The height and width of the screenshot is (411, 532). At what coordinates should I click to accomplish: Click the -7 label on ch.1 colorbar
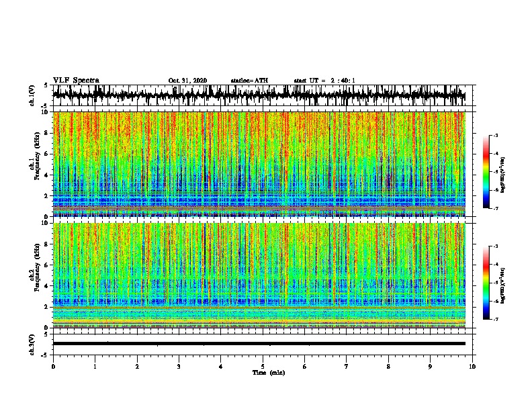point(496,209)
